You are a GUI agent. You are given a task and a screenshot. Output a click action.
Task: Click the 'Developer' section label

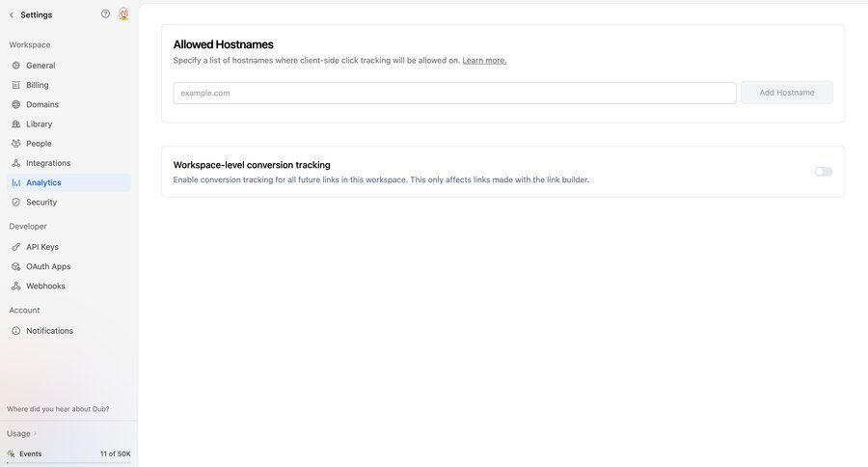point(28,227)
